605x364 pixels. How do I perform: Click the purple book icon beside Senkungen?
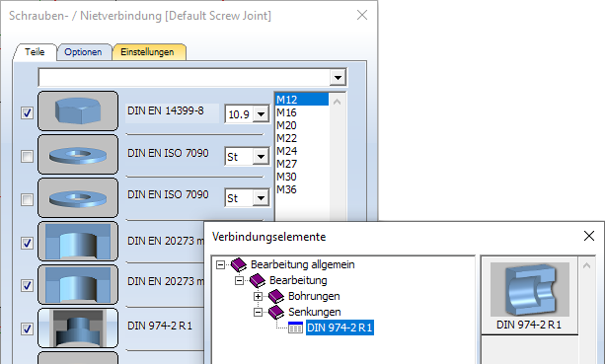pyautogui.click(x=276, y=313)
